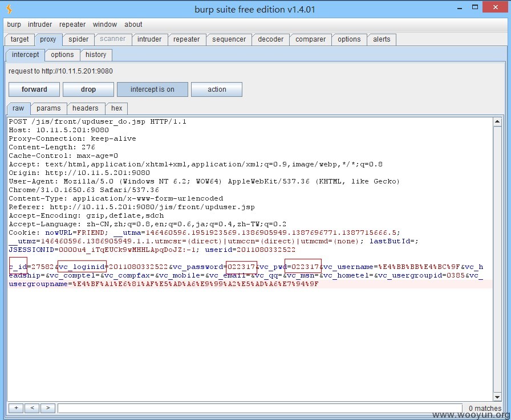Focus the search input field
Screen dimensions: 511x420
tap(260, 408)
